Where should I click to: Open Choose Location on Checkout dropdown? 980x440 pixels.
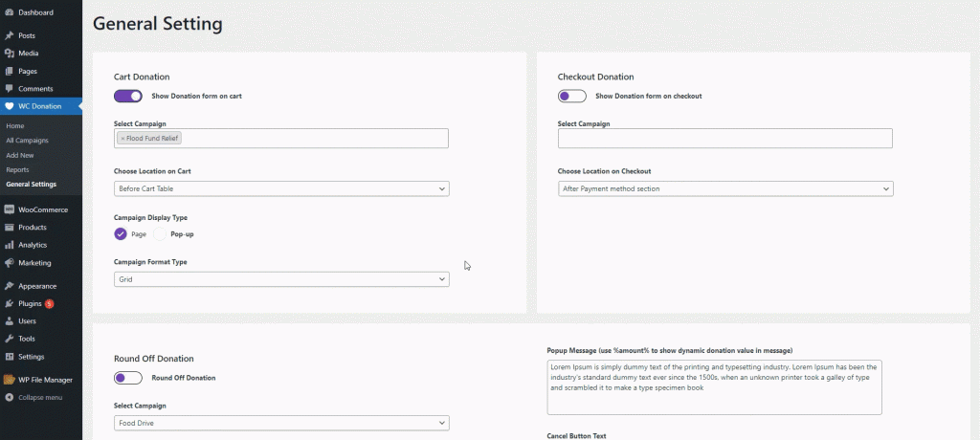725,188
